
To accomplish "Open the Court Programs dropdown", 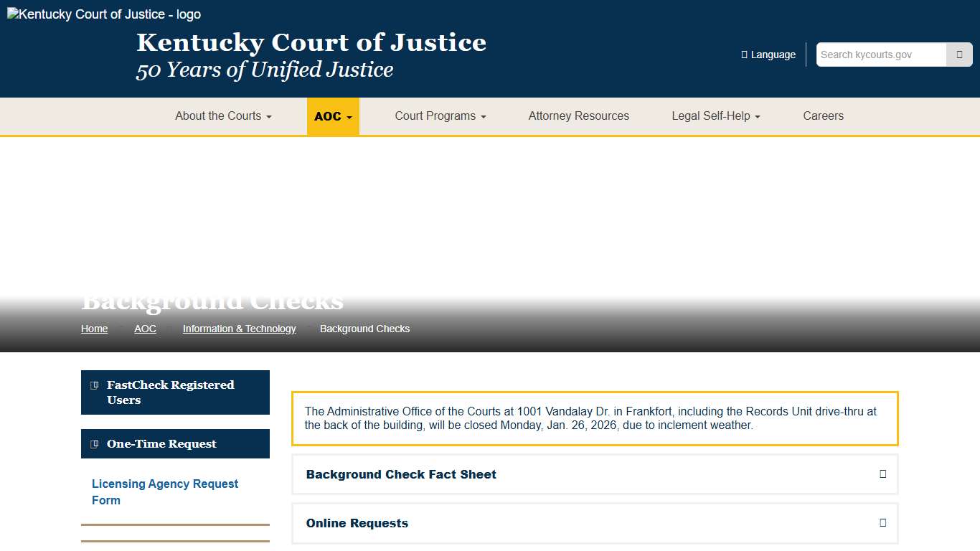I will click(440, 116).
